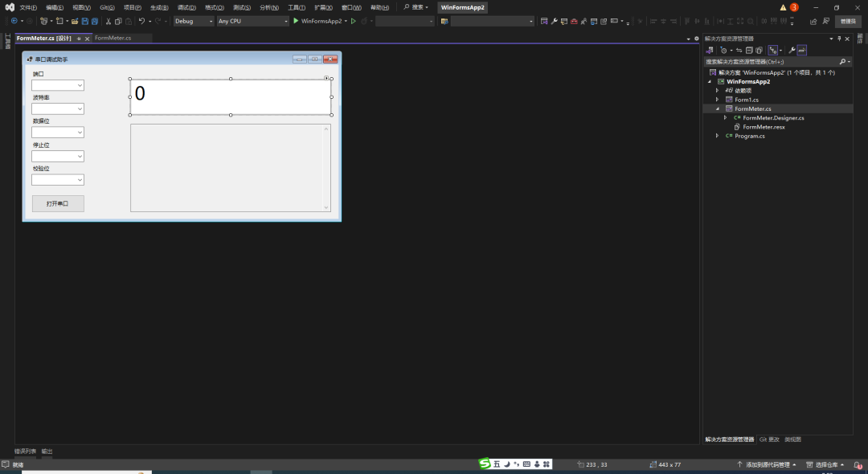The height and width of the screenshot is (474, 868).
Task: Toggle the preview selected items button
Action: coord(801,50)
